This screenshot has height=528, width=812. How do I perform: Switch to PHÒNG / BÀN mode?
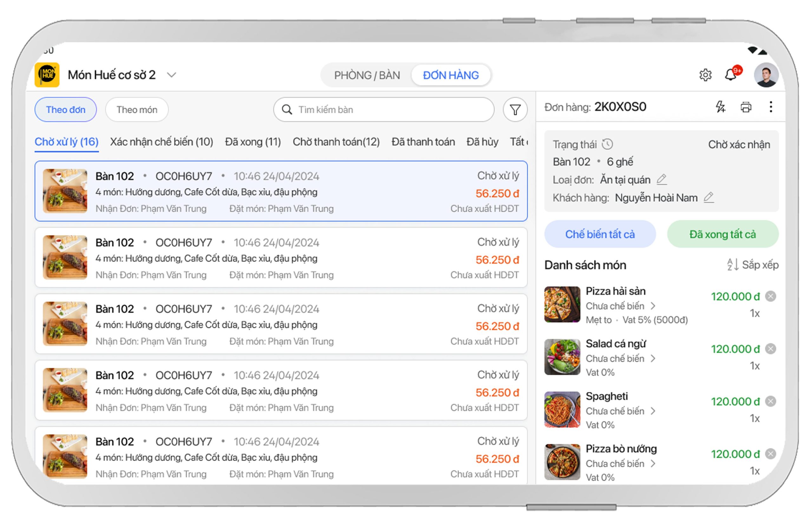pos(367,75)
